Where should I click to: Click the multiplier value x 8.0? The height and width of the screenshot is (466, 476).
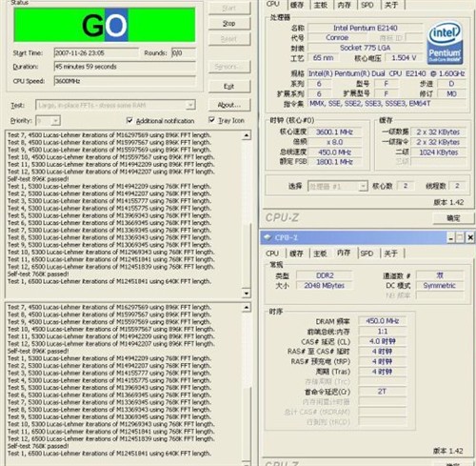coord(334,142)
